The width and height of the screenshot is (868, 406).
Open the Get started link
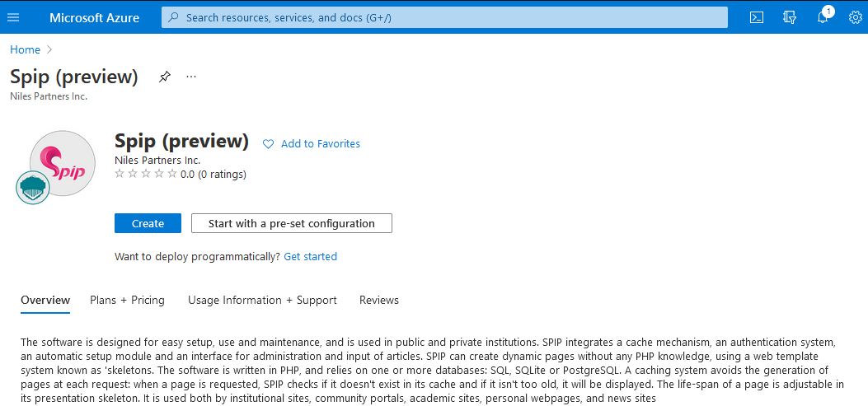310,256
